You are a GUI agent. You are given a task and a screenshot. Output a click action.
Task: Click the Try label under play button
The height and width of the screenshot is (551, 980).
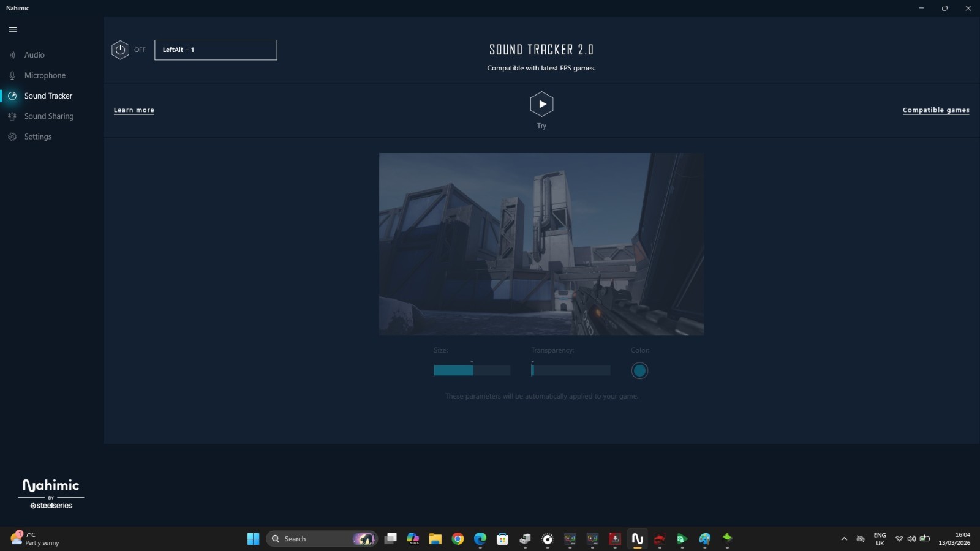541,126
